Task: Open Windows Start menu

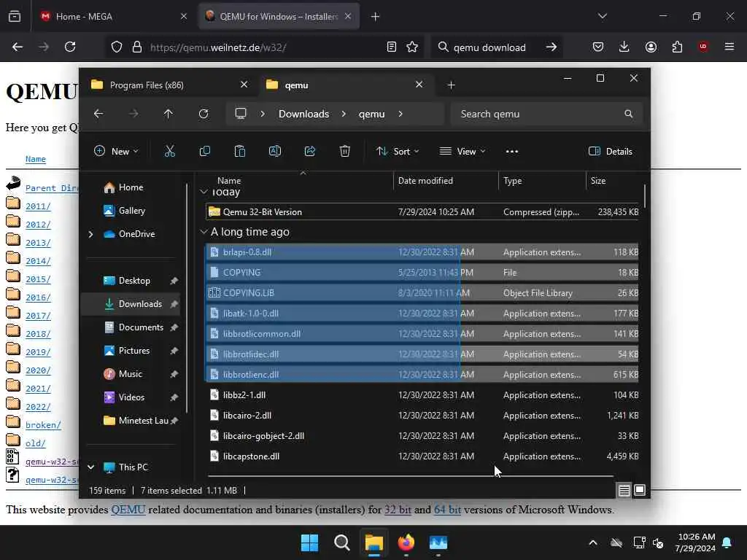Action: (x=309, y=542)
